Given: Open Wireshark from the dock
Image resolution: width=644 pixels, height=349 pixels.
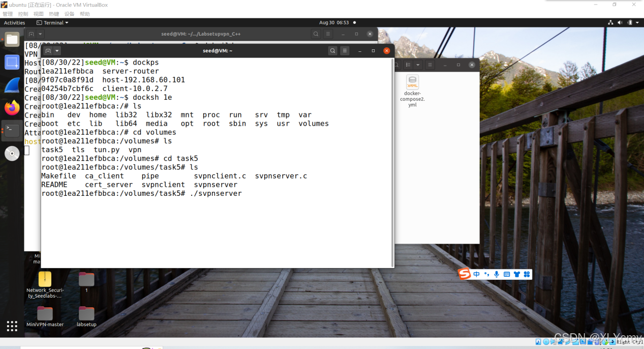Looking at the screenshot, I should (12, 85).
